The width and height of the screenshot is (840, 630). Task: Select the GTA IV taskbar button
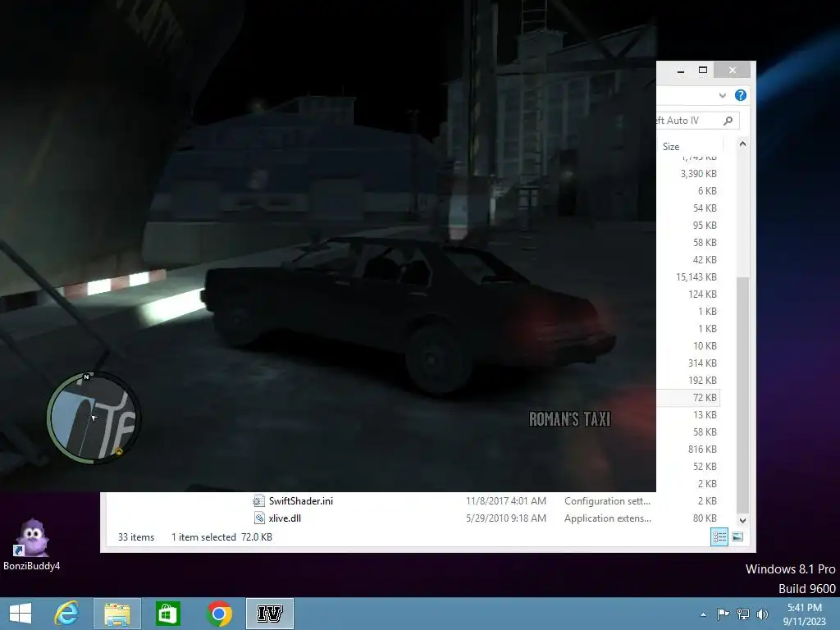pyautogui.click(x=269, y=614)
